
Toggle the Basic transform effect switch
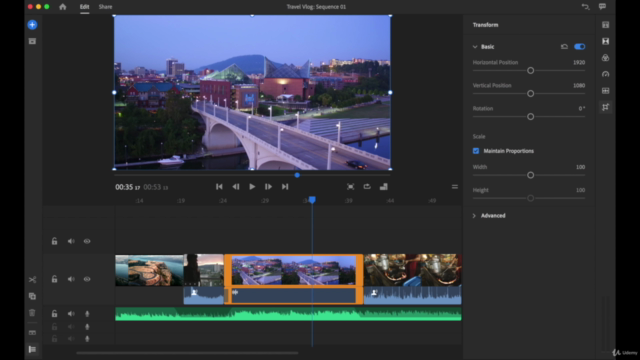pos(579,47)
